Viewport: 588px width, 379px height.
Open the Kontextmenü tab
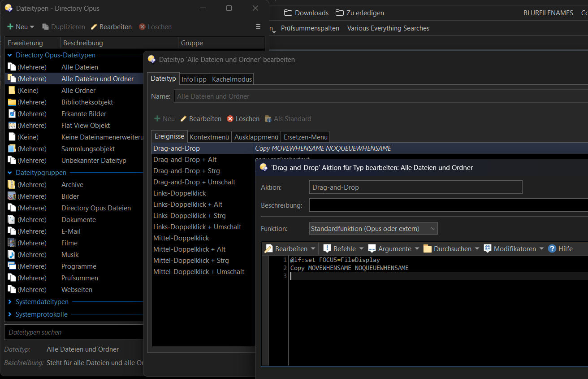click(209, 137)
